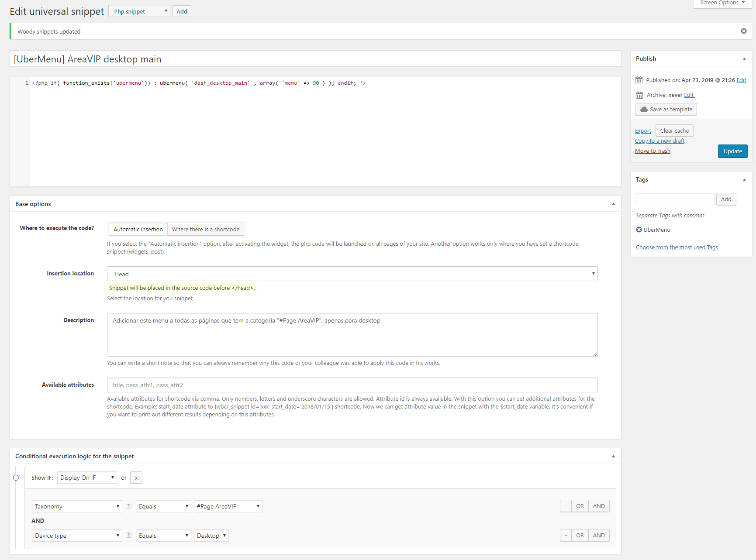Image resolution: width=756 pixels, height=560 pixels.
Task: Click the 'Separate Tags with commas' hint
Action: point(670,215)
